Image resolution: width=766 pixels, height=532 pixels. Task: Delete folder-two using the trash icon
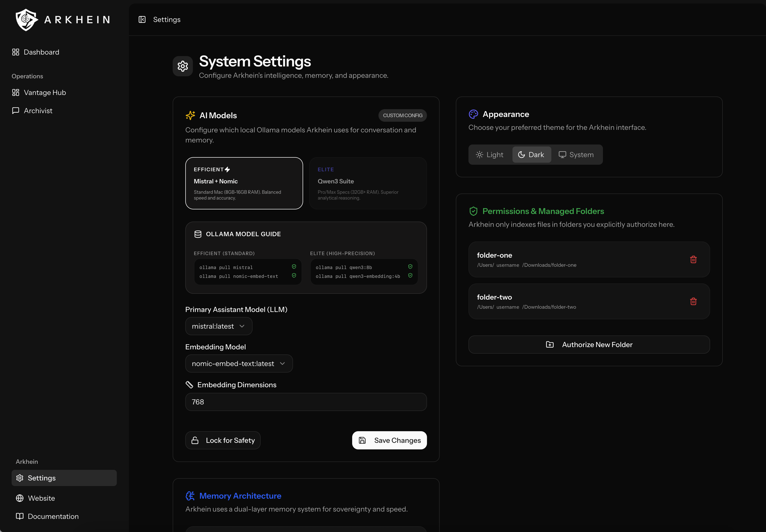[694, 301]
